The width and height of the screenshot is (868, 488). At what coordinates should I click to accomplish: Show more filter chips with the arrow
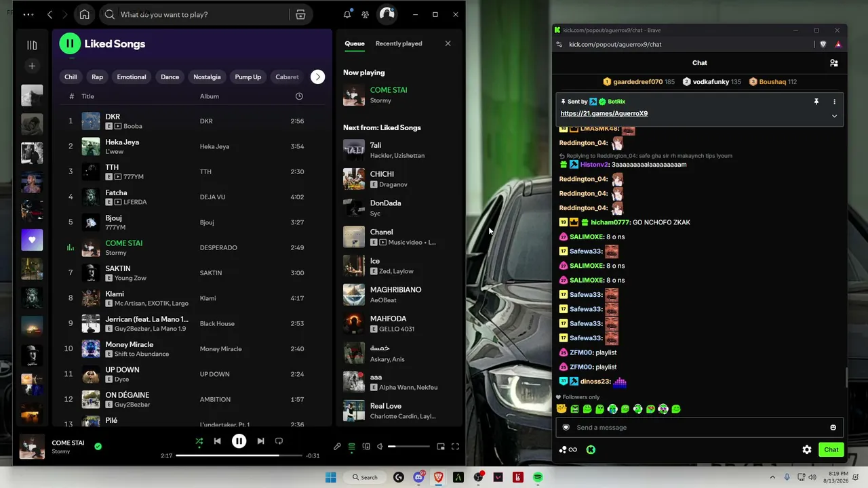(x=317, y=77)
